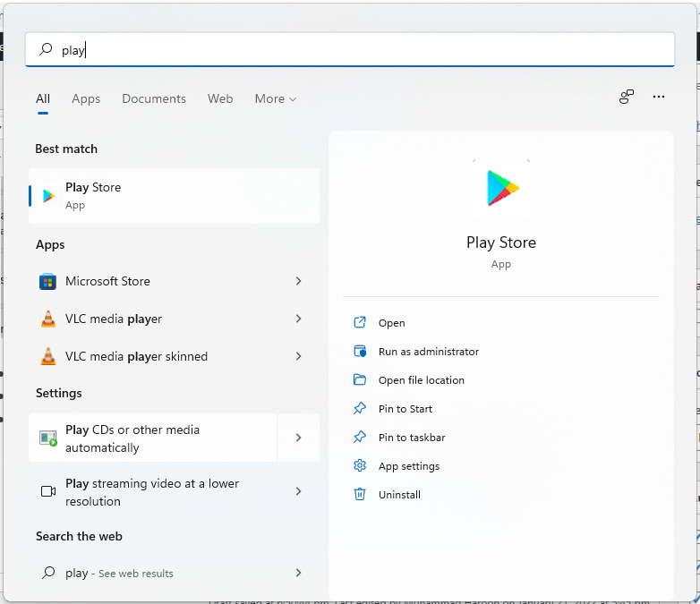Switch to the All tab
This screenshot has height=604, width=700.
pyautogui.click(x=43, y=98)
